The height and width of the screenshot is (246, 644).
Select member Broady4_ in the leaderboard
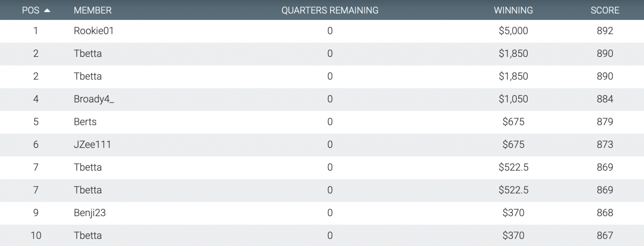94,99
